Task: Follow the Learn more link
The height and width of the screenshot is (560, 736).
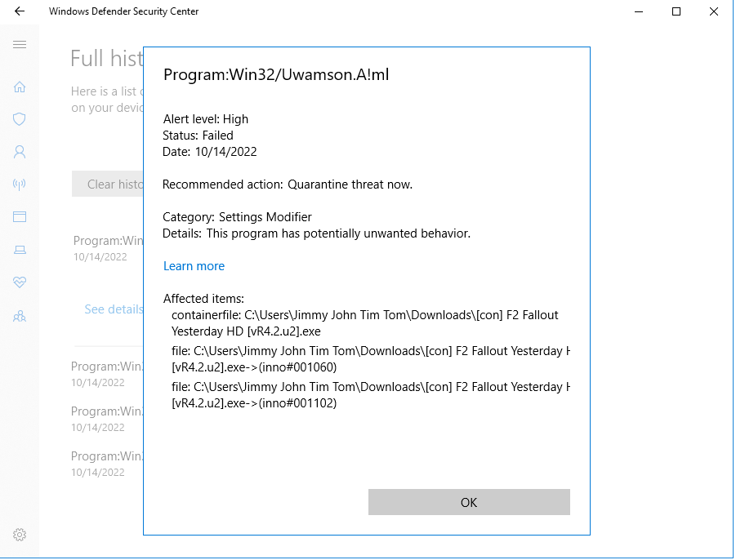Action: [x=194, y=266]
